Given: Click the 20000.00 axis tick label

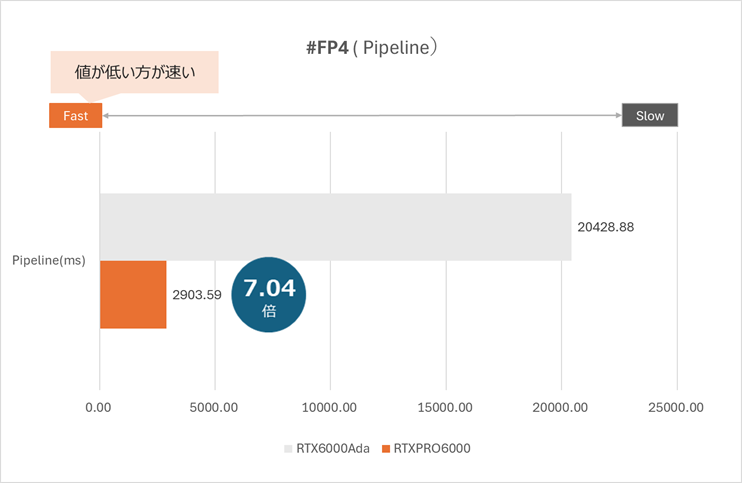Looking at the screenshot, I should (561, 407).
